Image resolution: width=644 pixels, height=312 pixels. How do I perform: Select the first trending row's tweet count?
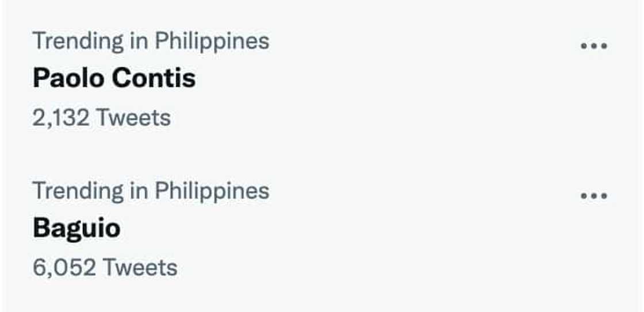click(102, 118)
